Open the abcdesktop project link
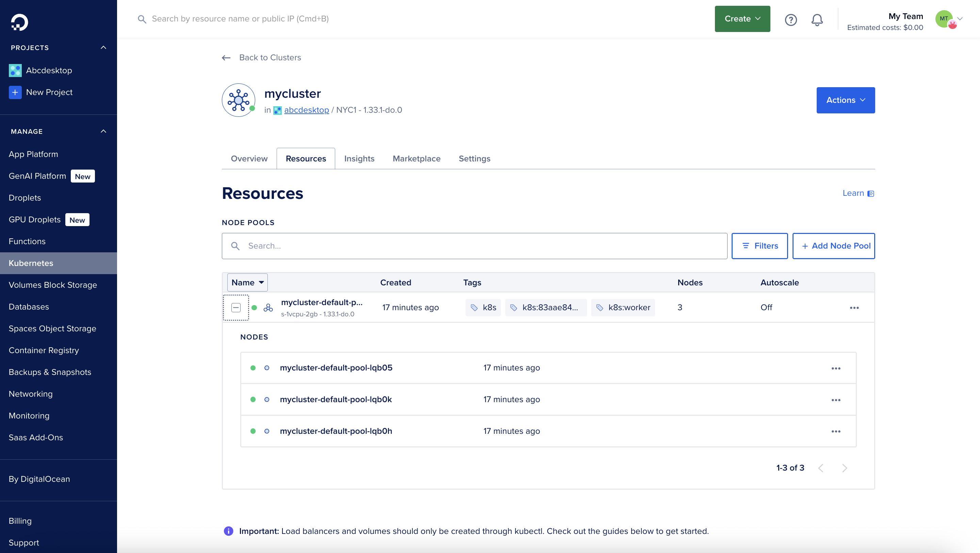 [306, 110]
